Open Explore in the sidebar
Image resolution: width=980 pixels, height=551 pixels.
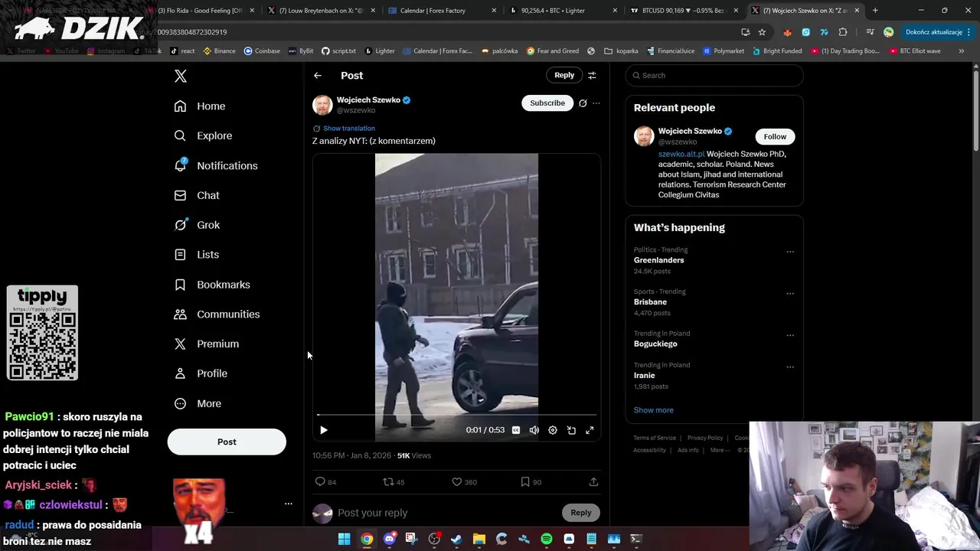[203, 135]
